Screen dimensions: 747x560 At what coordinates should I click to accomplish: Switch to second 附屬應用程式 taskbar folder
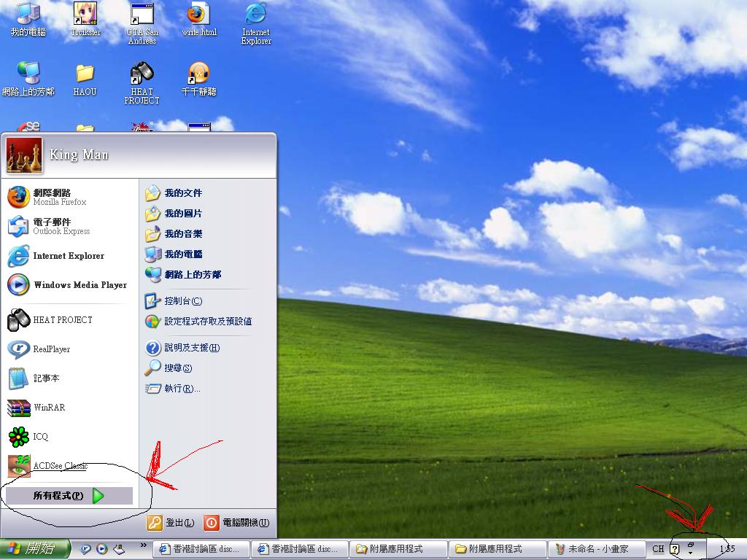click(x=498, y=549)
